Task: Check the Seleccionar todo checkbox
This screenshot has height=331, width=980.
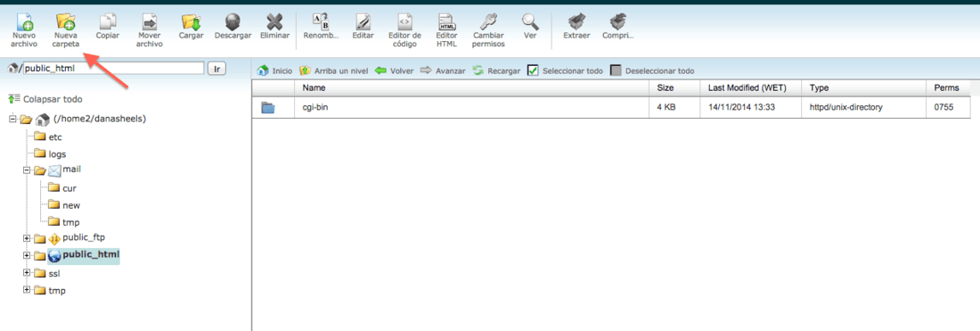Action: click(x=533, y=70)
